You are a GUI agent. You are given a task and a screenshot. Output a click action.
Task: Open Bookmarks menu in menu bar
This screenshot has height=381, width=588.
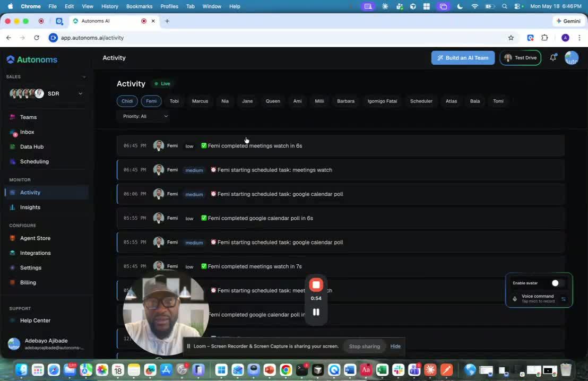tap(139, 6)
